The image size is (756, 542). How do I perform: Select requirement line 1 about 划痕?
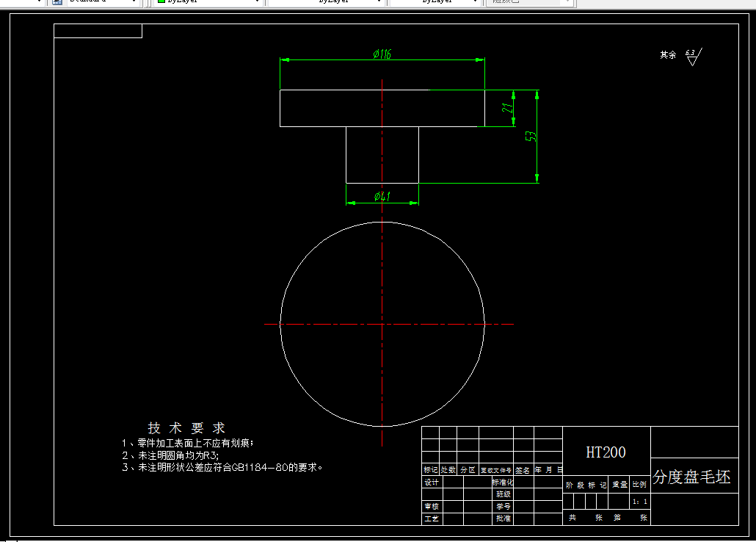[188, 443]
